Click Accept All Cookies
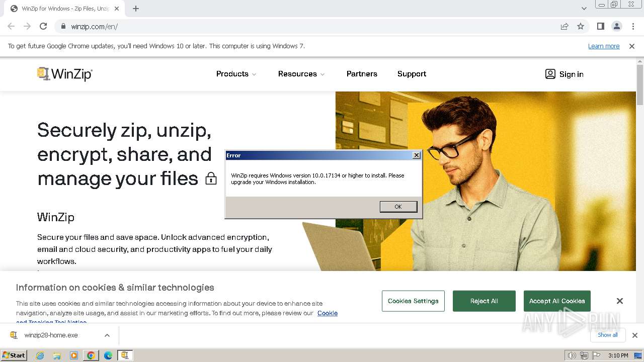644x362 pixels. click(x=557, y=301)
